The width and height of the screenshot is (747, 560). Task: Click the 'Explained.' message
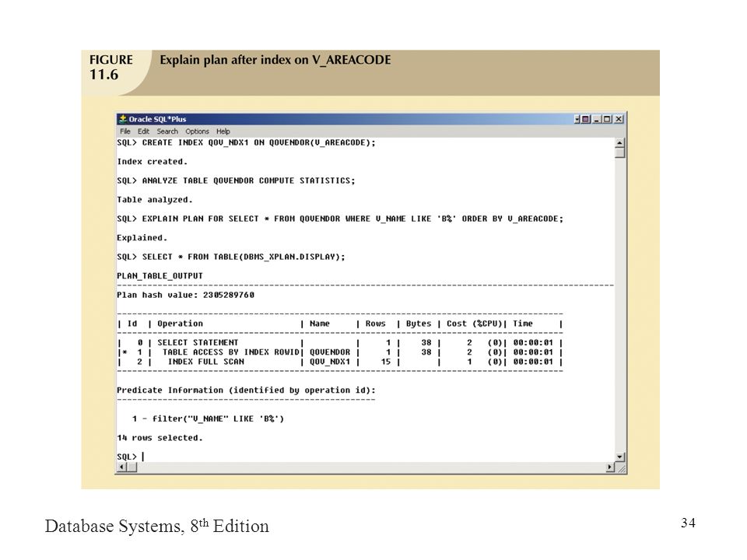[142, 238]
